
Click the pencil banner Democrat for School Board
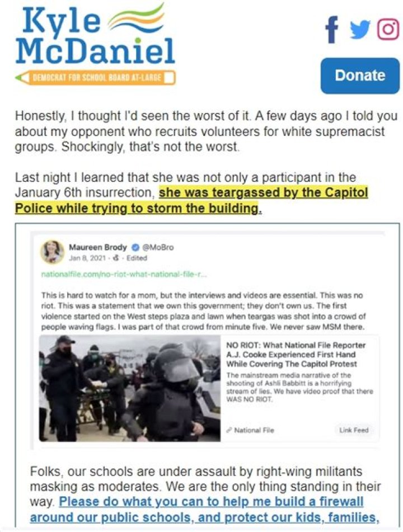click(x=95, y=78)
